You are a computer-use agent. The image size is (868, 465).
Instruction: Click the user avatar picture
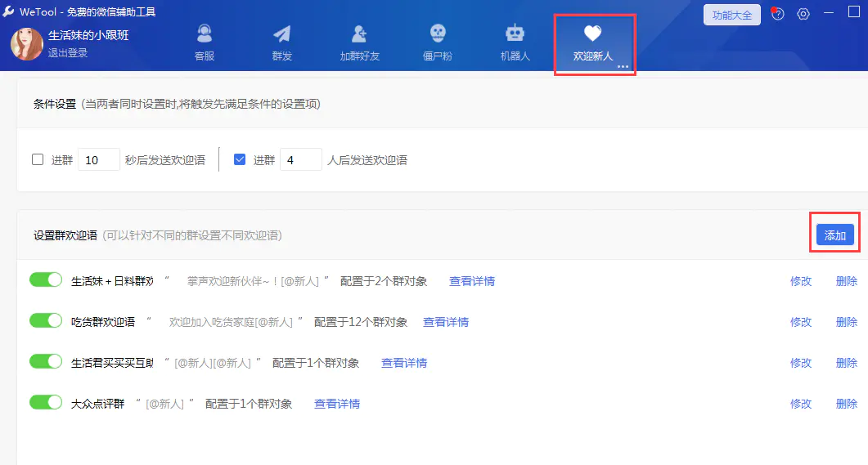click(26, 43)
